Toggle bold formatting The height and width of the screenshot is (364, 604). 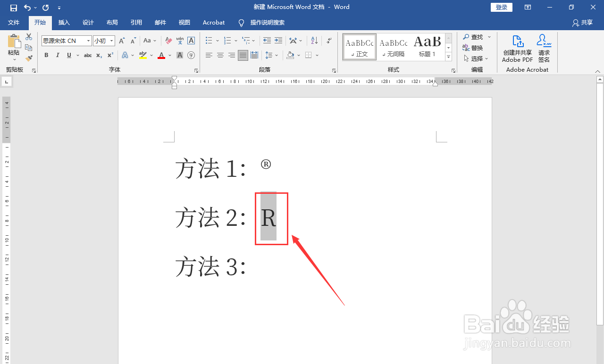46,55
